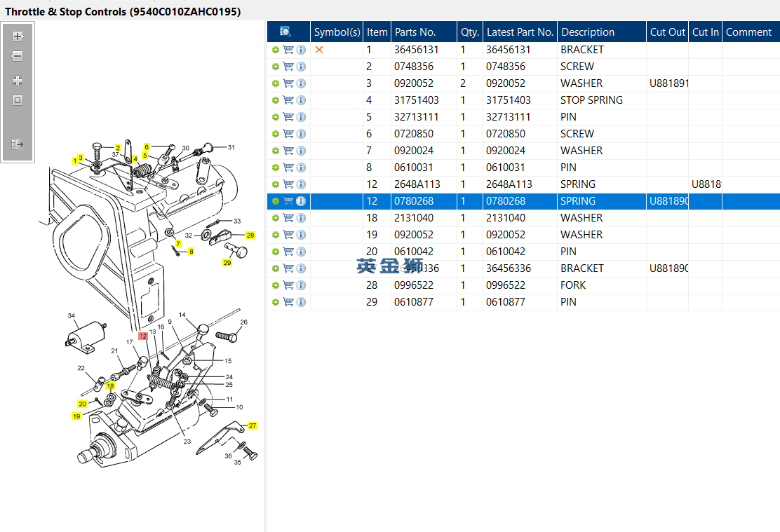The height and width of the screenshot is (532, 780).
Task: Click the four-squares grid view icon
Action: [x=18, y=81]
